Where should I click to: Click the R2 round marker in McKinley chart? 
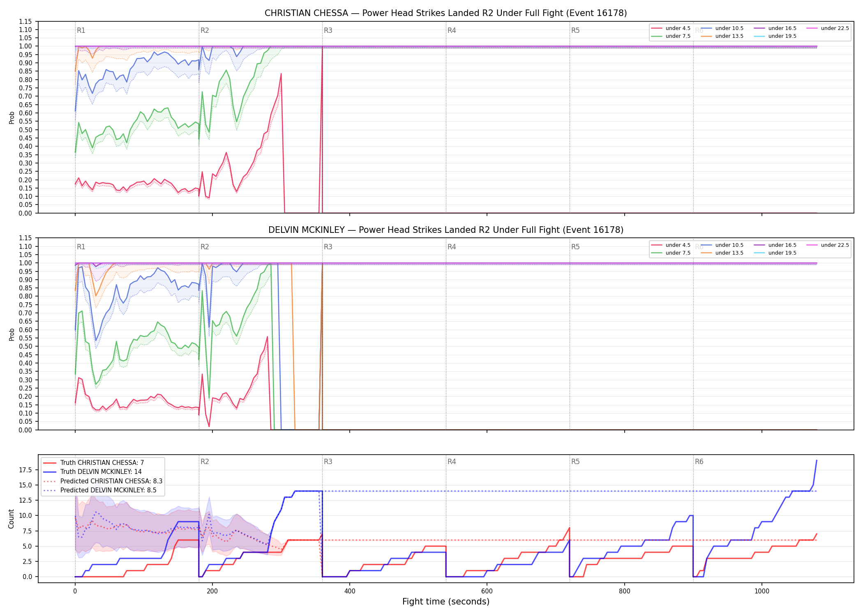point(205,247)
